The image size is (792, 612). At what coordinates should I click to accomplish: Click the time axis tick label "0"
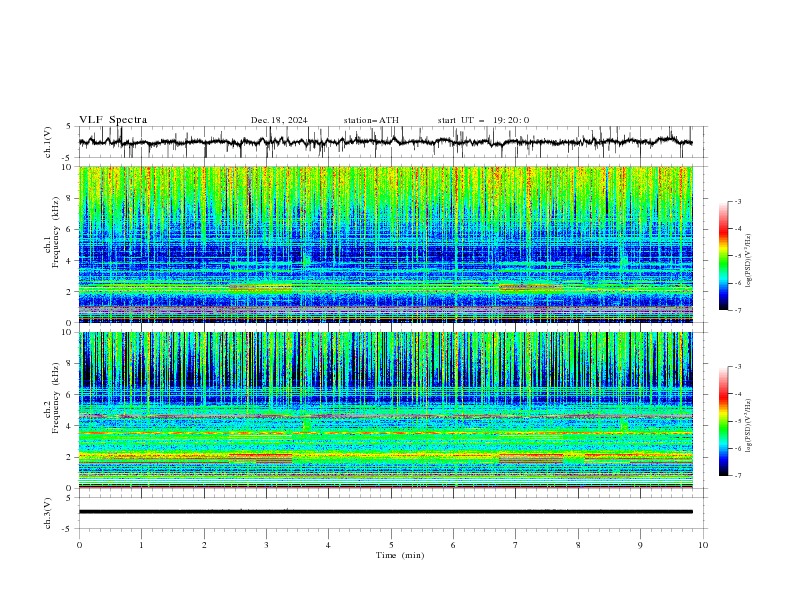click(x=79, y=545)
